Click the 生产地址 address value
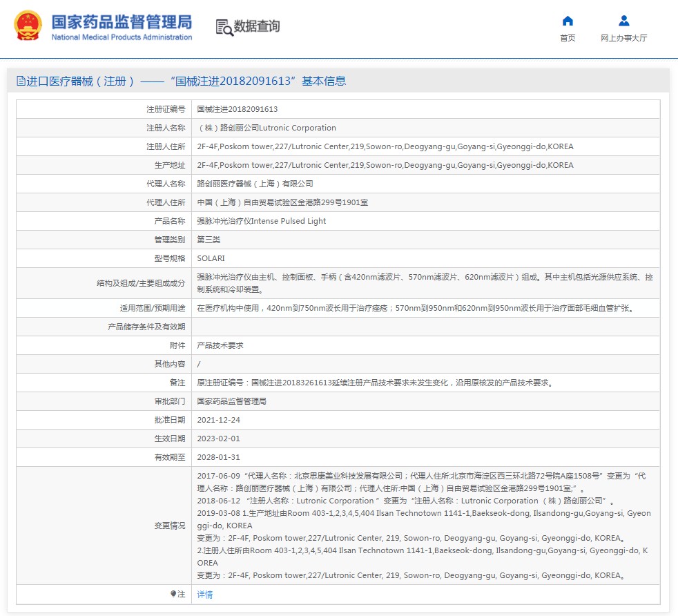Screen dimensions: 678x616 385,165
